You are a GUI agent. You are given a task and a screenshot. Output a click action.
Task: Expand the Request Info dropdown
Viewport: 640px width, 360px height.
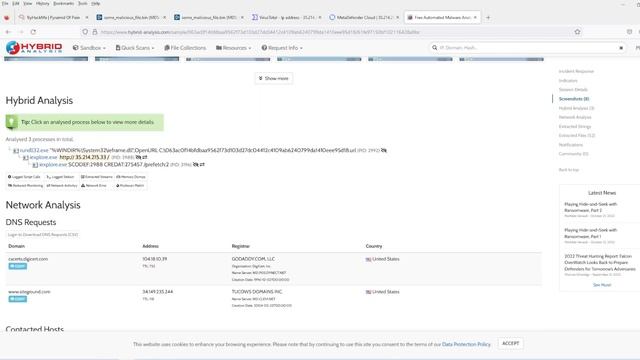[x=282, y=48]
